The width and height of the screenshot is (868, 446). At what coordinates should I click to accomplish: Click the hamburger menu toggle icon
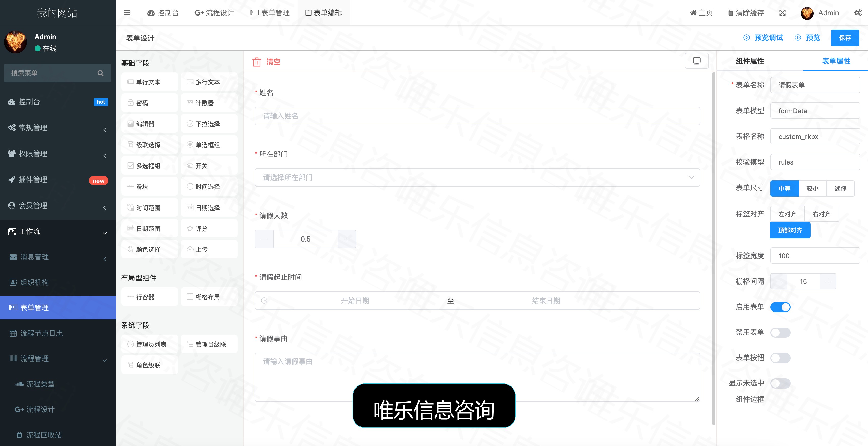(x=127, y=13)
